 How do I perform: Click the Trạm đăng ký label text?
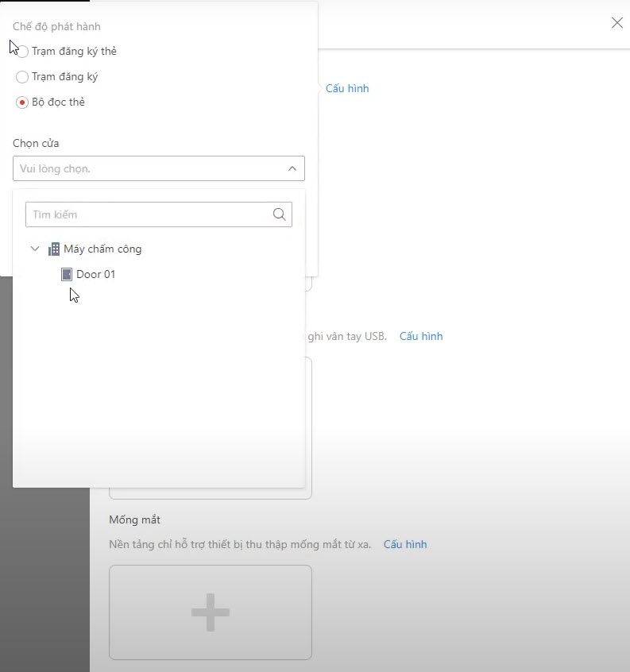click(x=64, y=77)
